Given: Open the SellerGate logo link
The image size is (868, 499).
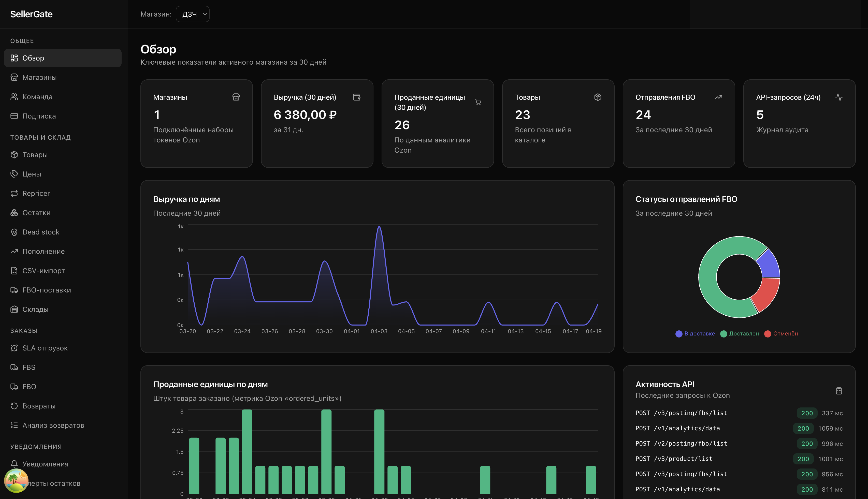Looking at the screenshot, I should click(x=31, y=14).
